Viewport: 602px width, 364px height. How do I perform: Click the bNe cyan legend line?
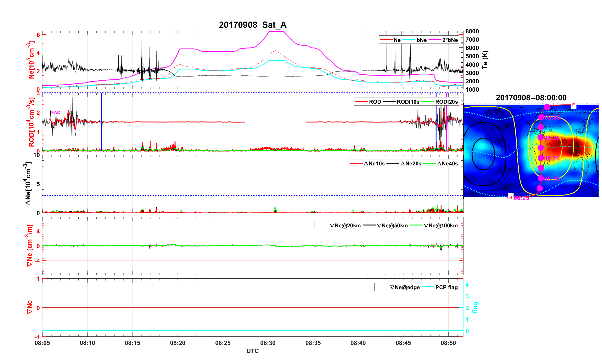click(409, 40)
